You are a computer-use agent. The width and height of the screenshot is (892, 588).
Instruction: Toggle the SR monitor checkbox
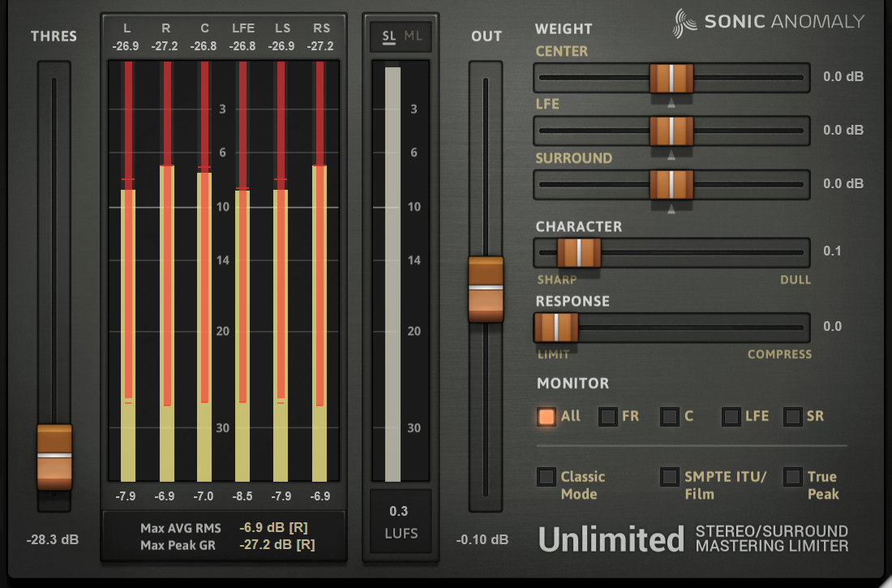point(792,417)
